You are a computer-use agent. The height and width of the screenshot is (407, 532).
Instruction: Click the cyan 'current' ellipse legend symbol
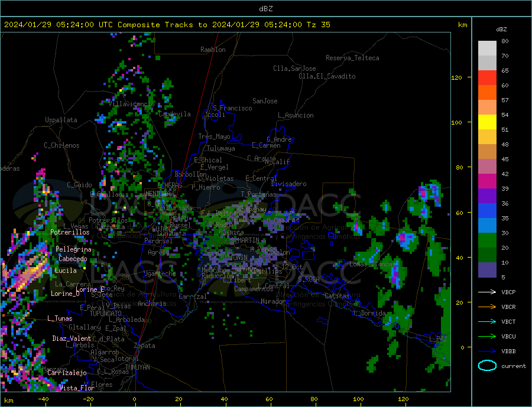click(487, 366)
